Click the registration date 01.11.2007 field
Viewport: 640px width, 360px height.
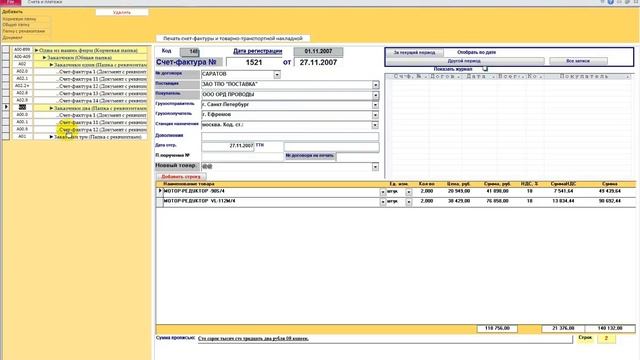click(x=318, y=51)
